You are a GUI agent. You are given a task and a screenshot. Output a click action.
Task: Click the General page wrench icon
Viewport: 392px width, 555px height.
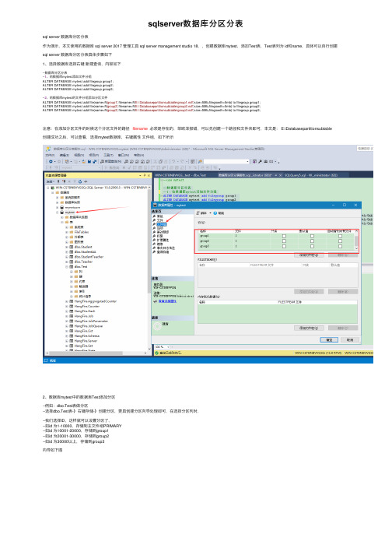154,216
